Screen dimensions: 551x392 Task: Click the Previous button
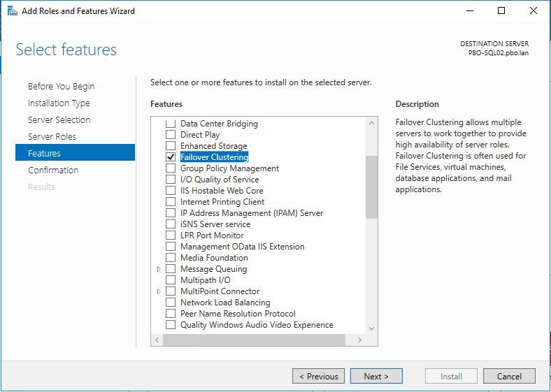point(318,376)
